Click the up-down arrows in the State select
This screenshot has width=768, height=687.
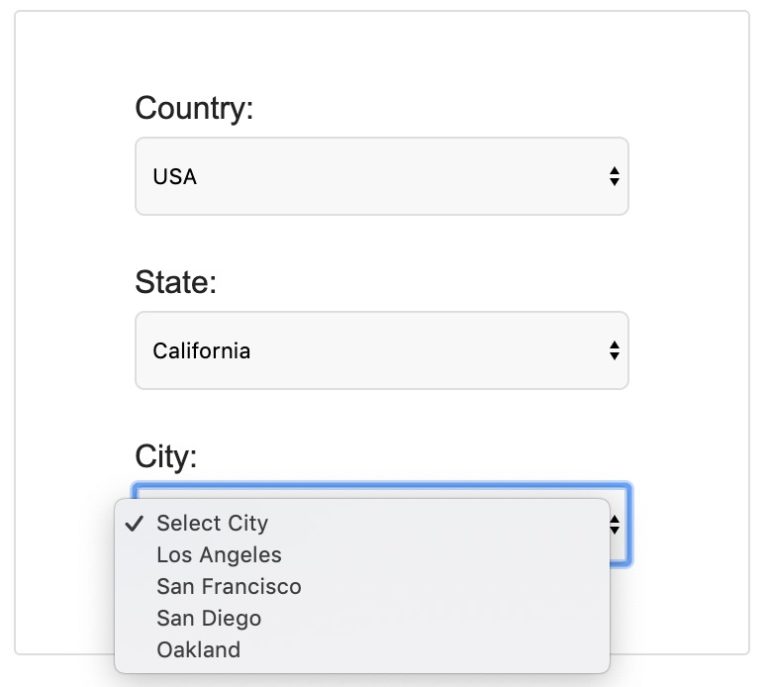[614, 351]
